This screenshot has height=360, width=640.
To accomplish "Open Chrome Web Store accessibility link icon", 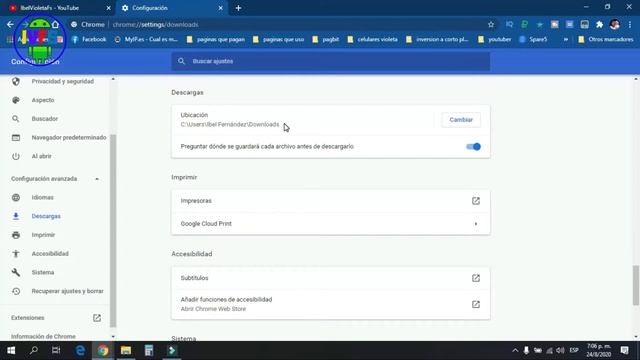I will [x=476, y=304].
